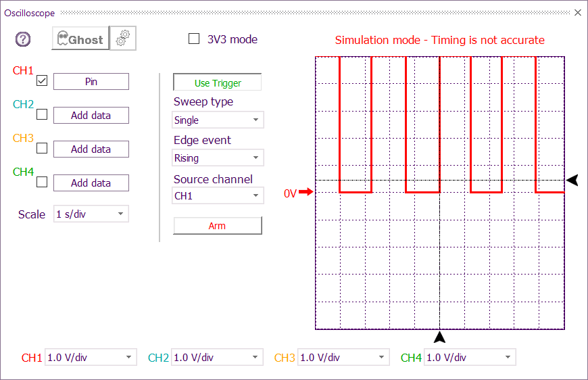
Task: Open the Source channel dropdown
Action: click(x=218, y=196)
